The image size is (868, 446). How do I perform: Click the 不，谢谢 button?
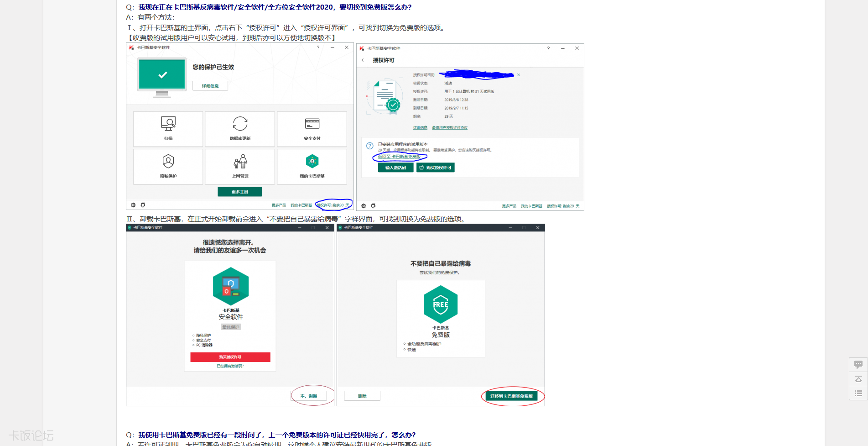309,396
